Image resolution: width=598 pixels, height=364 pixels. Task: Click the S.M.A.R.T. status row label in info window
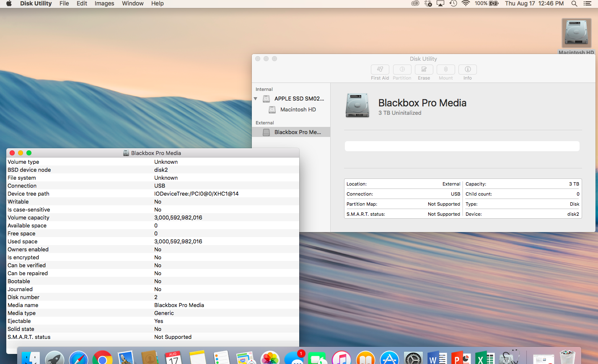[29, 337]
